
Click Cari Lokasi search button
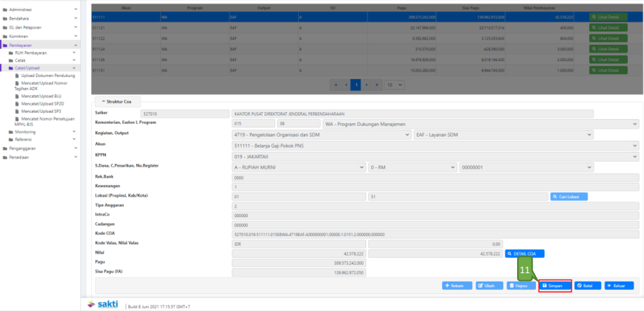(x=569, y=197)
